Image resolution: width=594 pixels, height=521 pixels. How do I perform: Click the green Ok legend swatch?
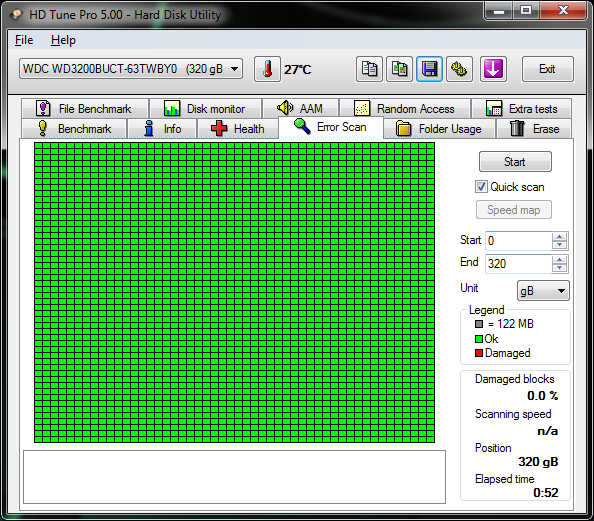click(x=479, y=339)
